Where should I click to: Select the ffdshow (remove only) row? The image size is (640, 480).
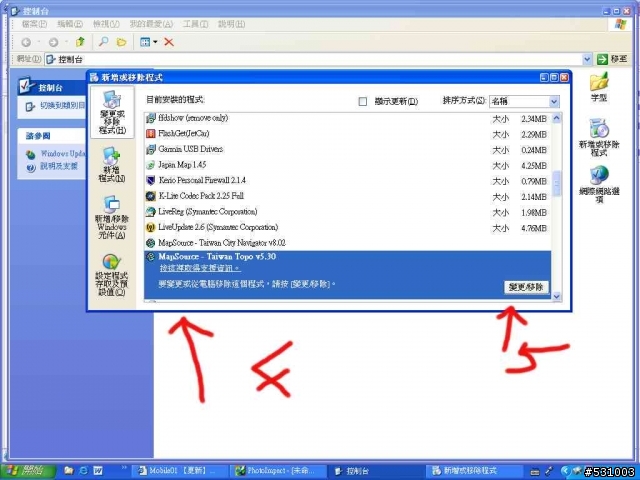tap(347, 118)
